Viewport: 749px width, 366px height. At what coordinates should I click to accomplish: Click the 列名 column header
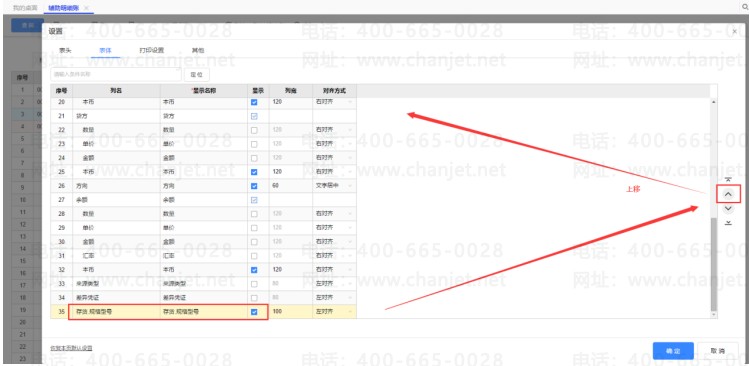(x=116, y=90)
